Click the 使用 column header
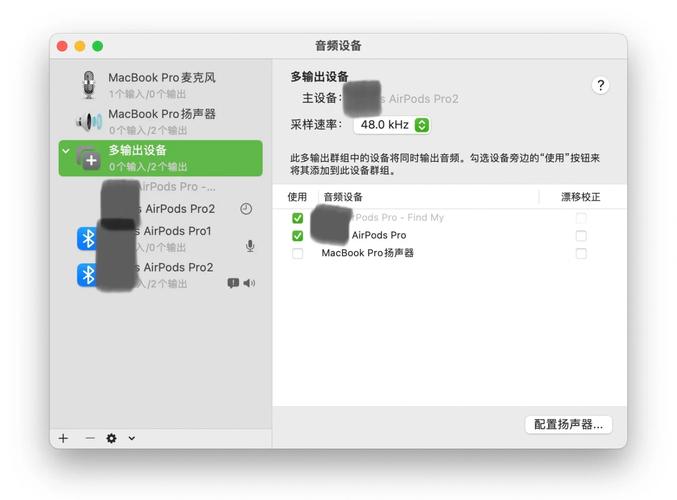This screenshot has width=677, height=500. click(297, 197)
